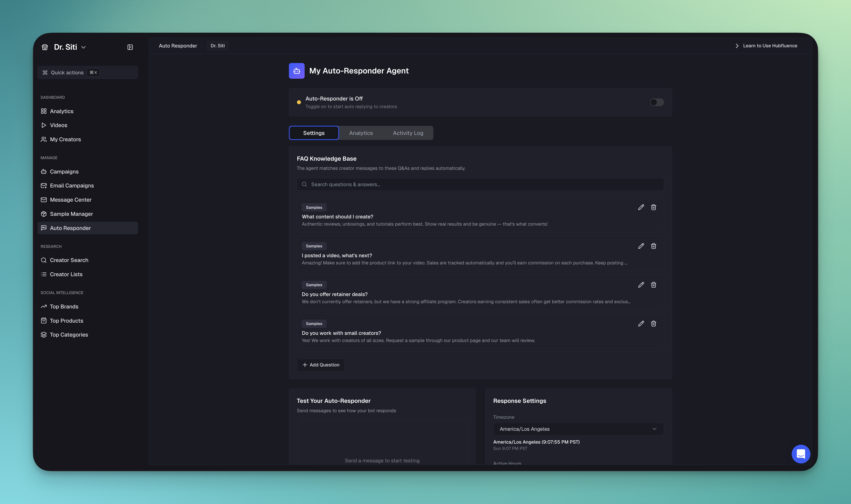Focus the Search questions & answers field
851x504 pixels.
[x=480, y=184]
